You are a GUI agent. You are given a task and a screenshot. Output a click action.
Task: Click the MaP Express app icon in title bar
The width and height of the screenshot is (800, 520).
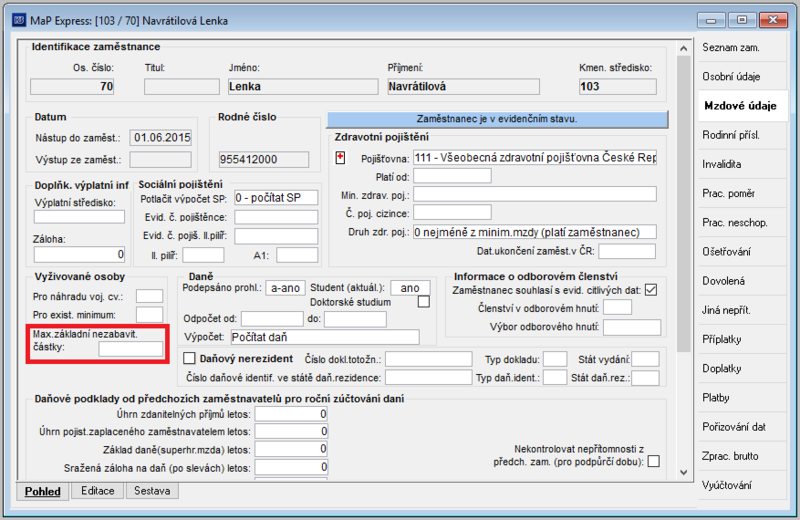point(19,20)
